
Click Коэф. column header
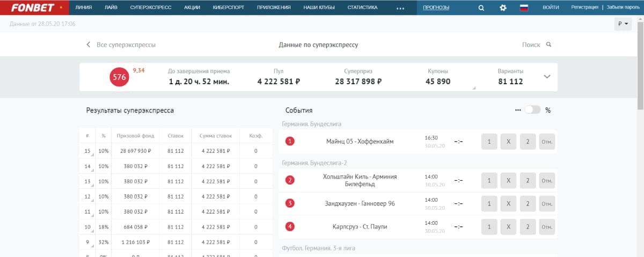pyautogui.click(x=256, y=136)
